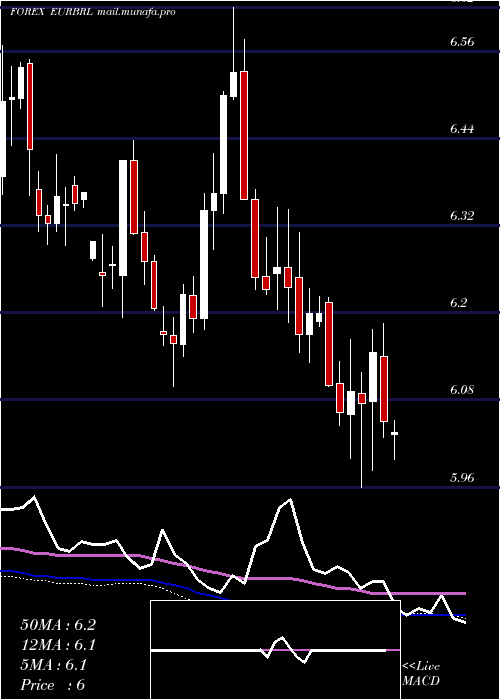Click the last small white candle on the right
This screenshot has height=700, width=500.
click(394, 433)
